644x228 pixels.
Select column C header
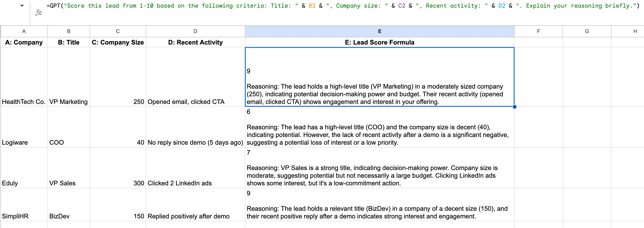coord(118,31)
